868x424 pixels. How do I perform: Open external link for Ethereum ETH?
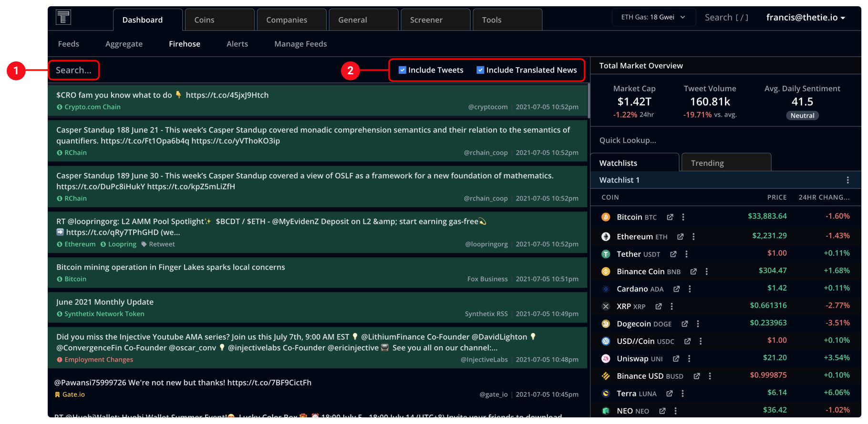click(x=680, y=237)
